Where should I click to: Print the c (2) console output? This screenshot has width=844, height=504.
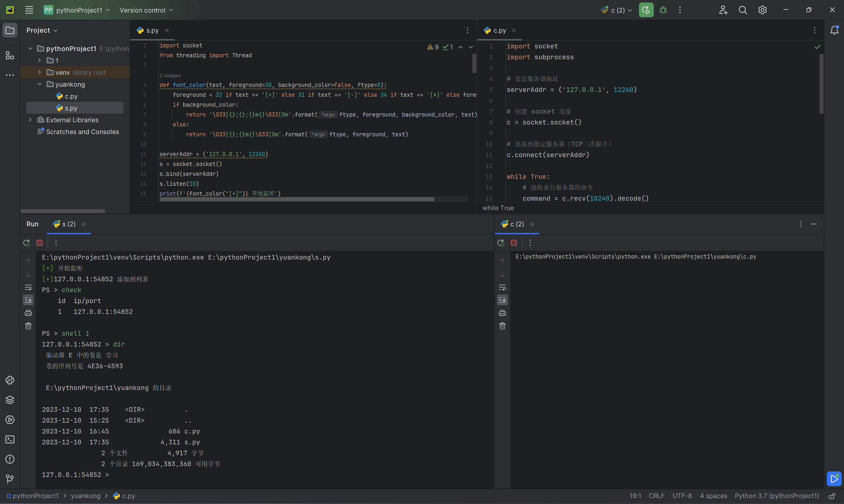click(502, 313)
